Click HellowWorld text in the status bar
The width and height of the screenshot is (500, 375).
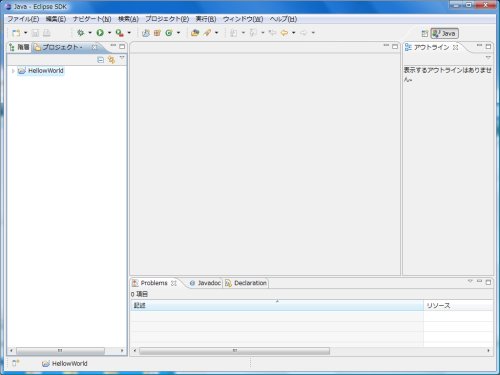(x=70, y=363)
